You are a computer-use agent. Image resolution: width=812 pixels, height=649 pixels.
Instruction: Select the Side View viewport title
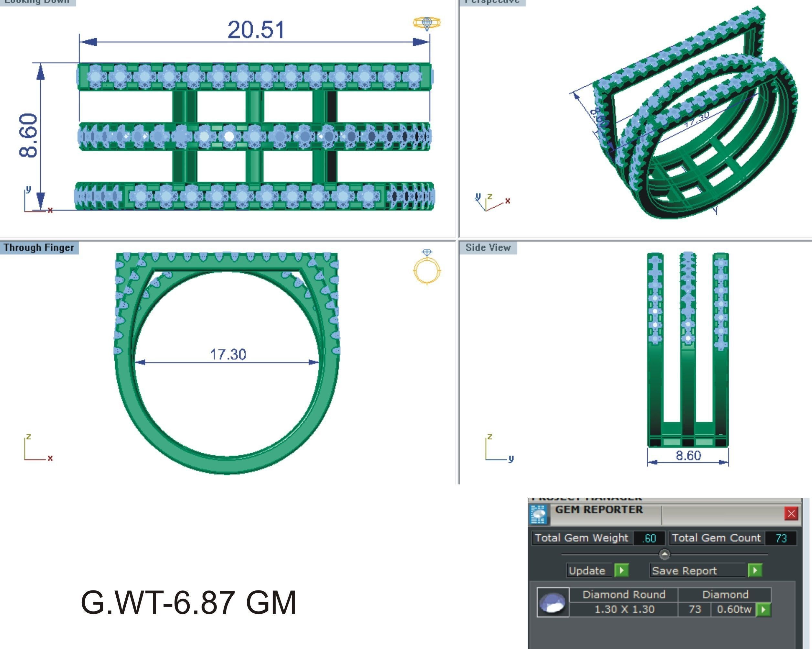point(488,248)
